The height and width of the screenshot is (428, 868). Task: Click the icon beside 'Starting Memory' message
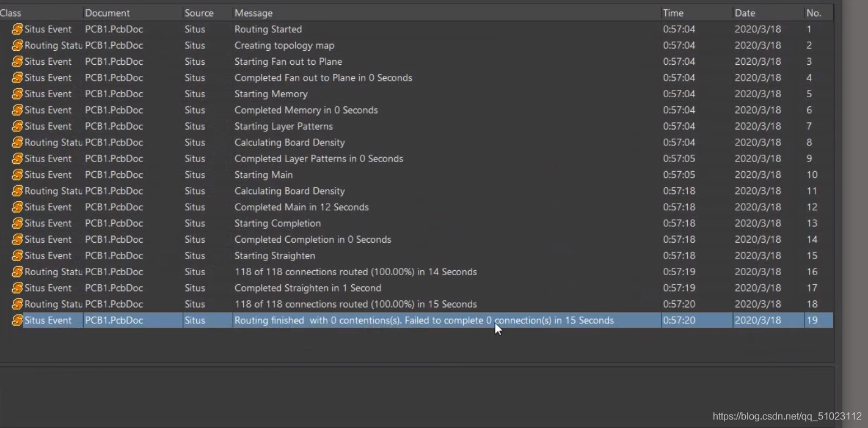coord(18,94)
